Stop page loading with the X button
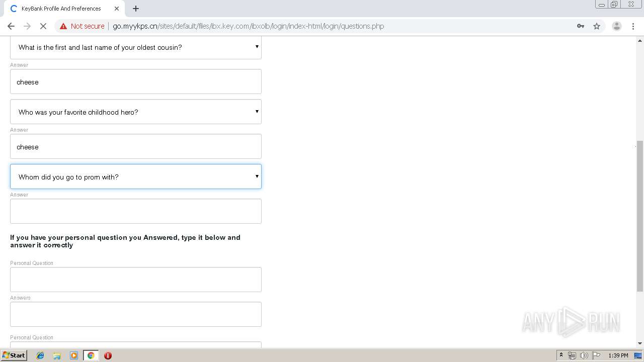Image resolution: width=644 pixels, height=362 pixels. point(43,26)
